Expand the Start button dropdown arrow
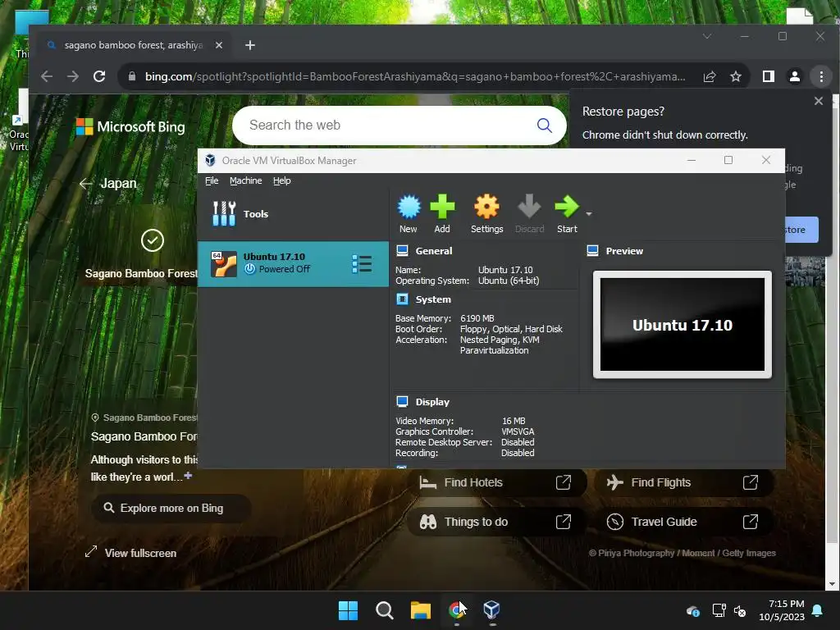 pos(589,214)
